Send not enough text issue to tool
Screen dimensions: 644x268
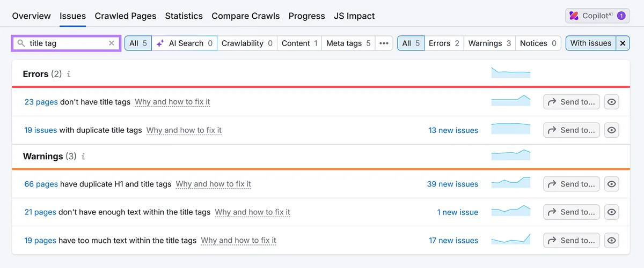tap(572, 212)
